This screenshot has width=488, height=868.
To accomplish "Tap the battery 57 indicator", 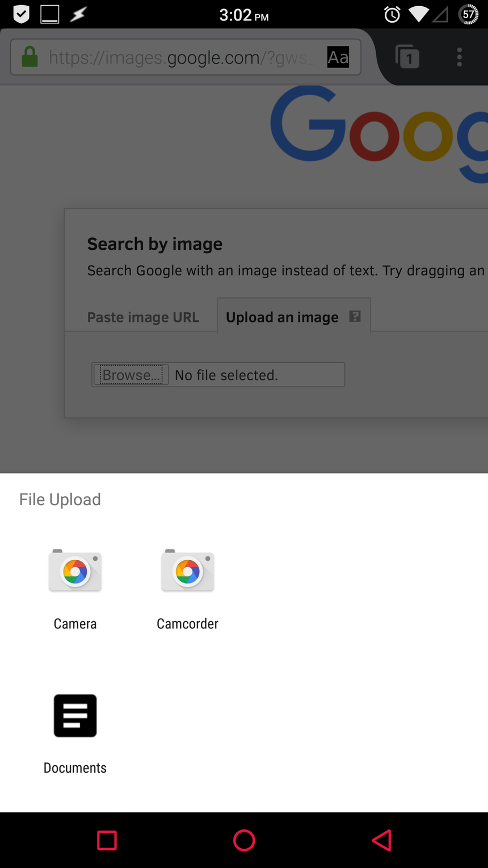I will point(469,15).
